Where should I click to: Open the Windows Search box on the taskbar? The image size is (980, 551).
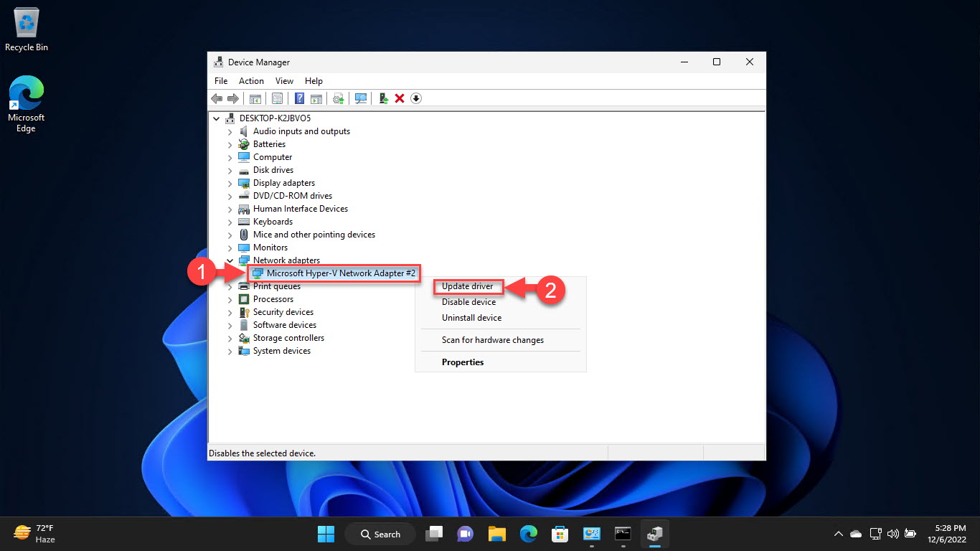click(x=380, y=534)
